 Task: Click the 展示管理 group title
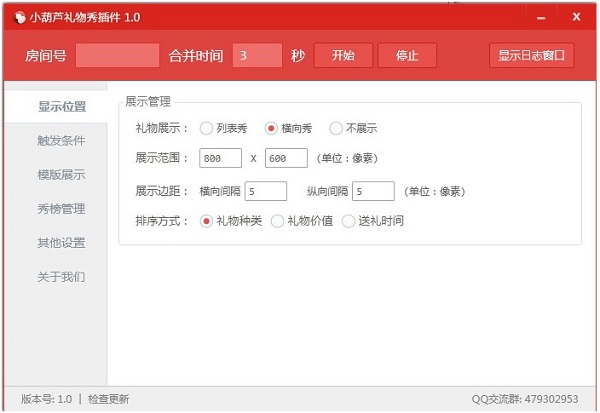(x=148, y=102)
